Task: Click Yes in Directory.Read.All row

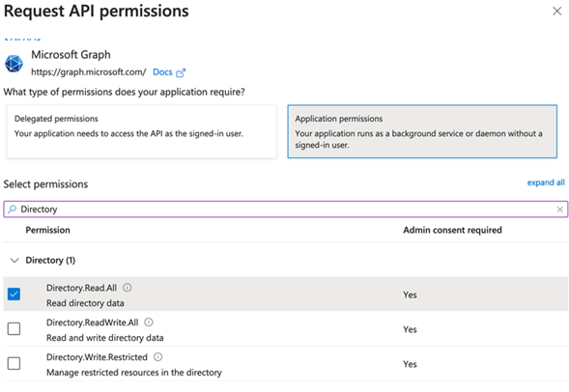Action: 410,294
